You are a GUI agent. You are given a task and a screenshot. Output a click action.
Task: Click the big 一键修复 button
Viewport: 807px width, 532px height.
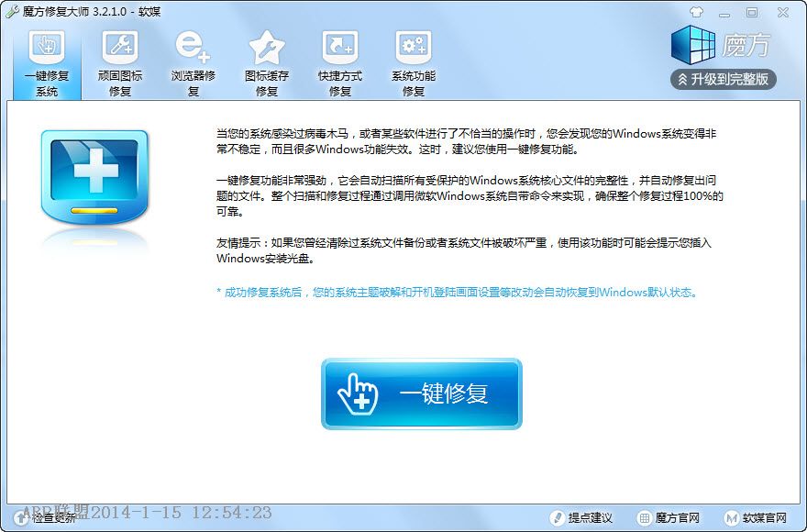pyautogui.click(x=422, y=394)
